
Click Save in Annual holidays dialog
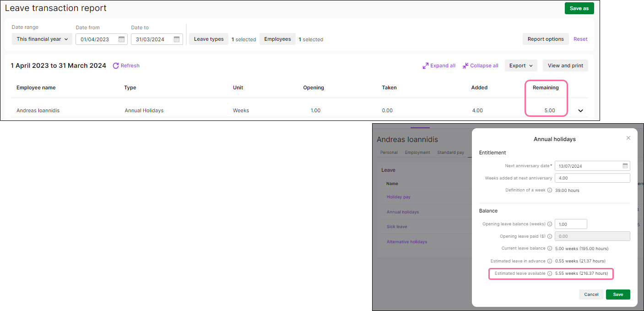618,295
